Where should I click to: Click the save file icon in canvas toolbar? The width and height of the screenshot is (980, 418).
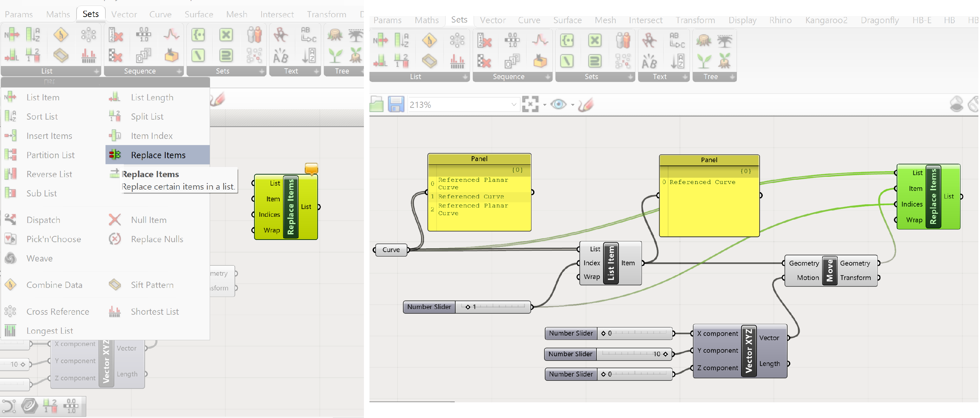point(396,104)
